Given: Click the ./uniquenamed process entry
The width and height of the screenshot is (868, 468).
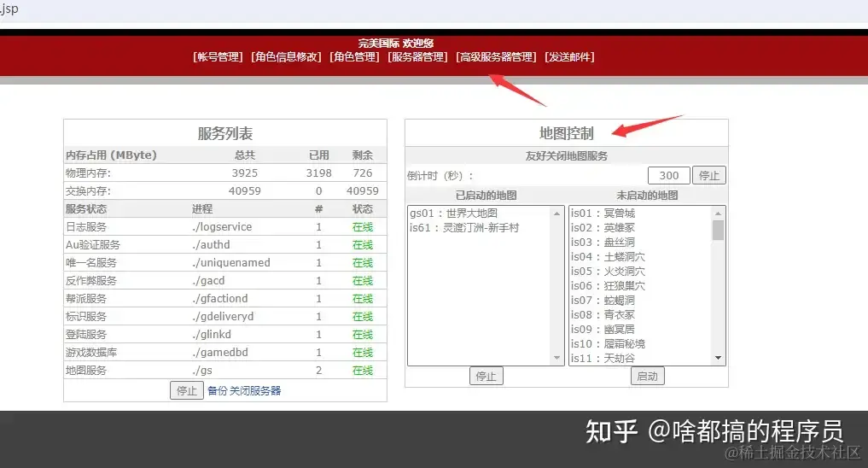Looking at the screenshot, I should coord(231,262).
